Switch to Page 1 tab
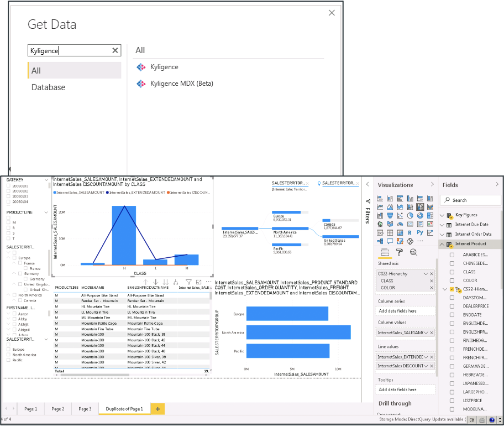504x426 pixels. coord(31,409)
